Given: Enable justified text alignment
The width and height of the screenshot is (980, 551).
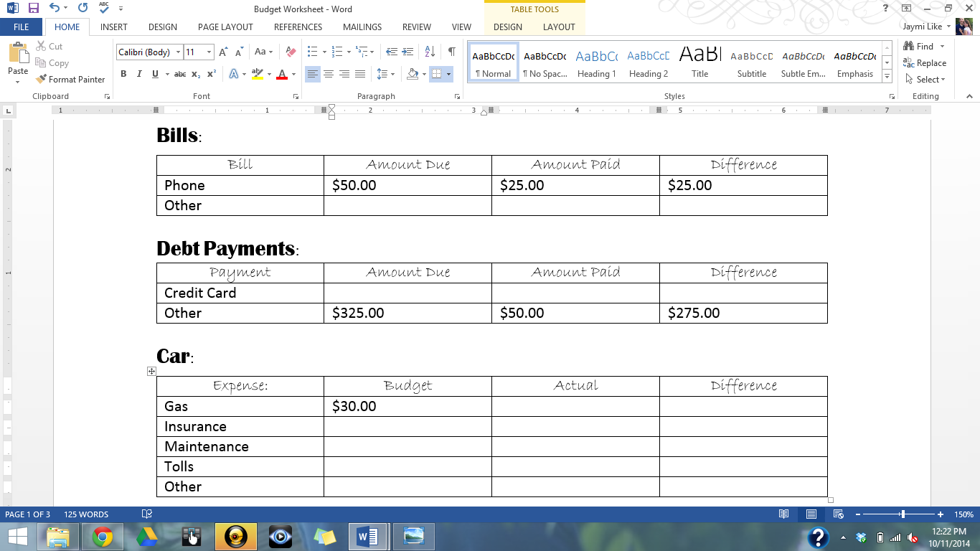Looking at the screenshot, I should coord(361,74).
